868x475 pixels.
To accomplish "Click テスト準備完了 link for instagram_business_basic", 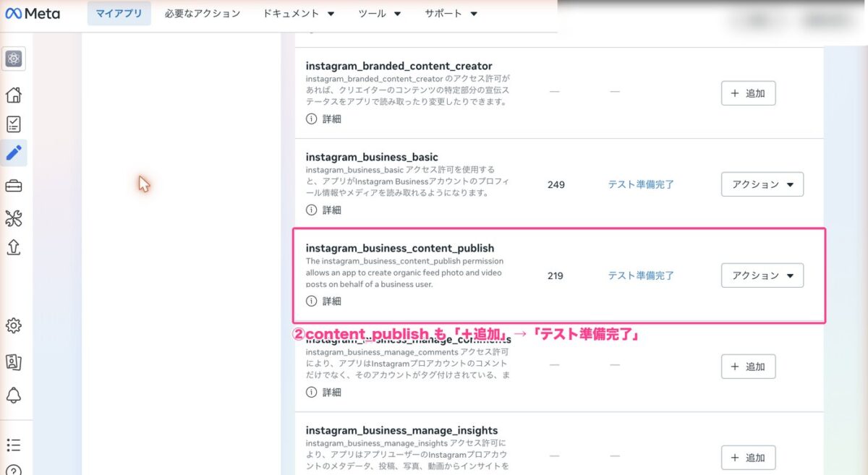I will (641, 184).
